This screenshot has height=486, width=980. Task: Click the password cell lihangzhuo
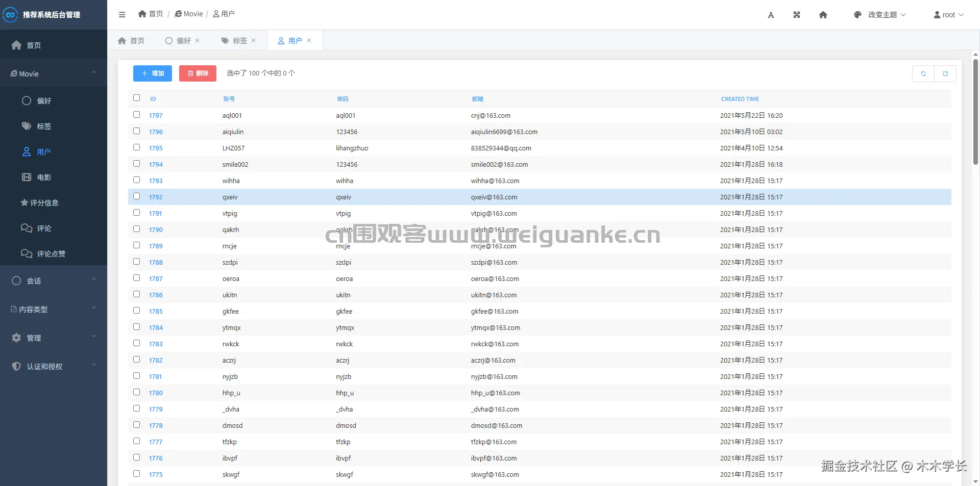[x=352, y=148]
